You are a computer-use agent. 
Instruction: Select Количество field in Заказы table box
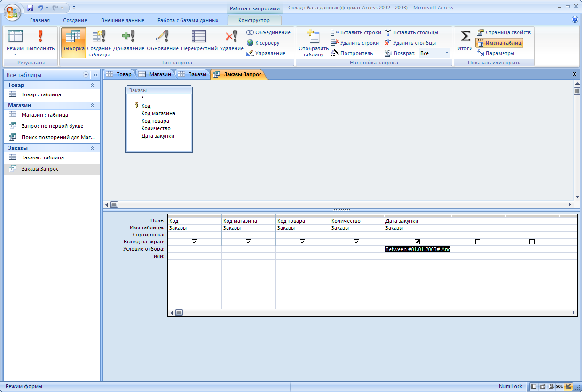click(x=156, y=128)
